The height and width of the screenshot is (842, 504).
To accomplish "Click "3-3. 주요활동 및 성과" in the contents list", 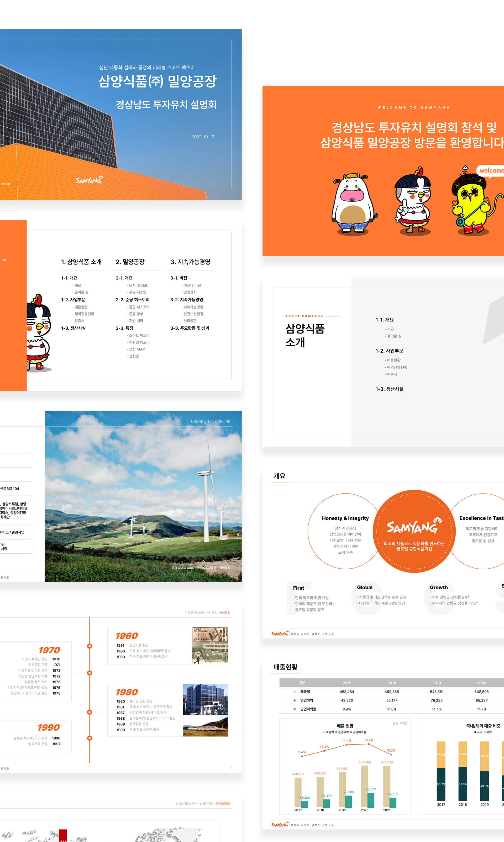I will tap(190, 328).
